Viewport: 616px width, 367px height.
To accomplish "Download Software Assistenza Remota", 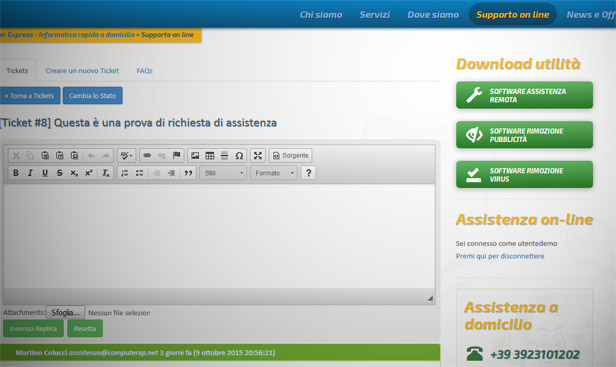I will click(524, 95).
